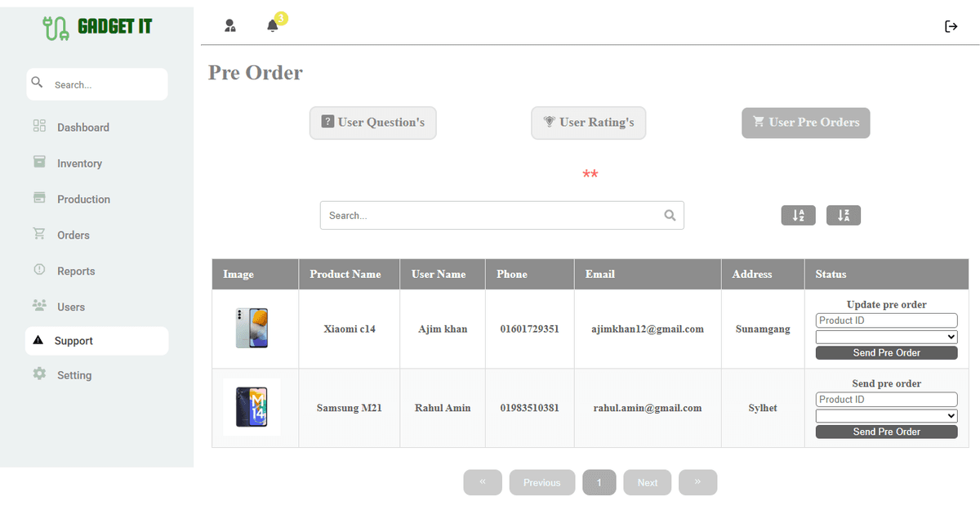
Task: Click the Gadget IT logo
Action: tap(97, 27)
